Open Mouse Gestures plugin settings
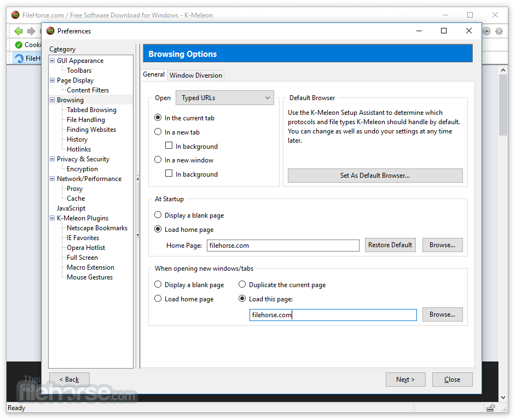 90,277
